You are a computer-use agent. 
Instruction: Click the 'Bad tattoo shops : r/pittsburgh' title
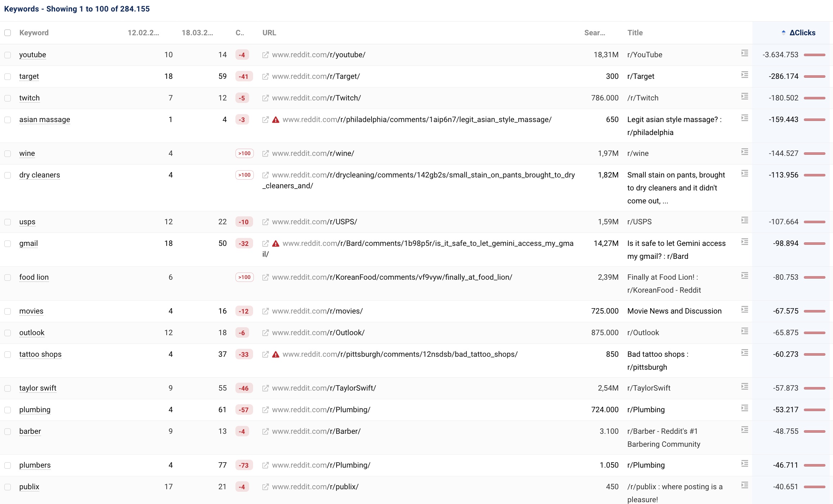pyautogui.click(x=658, y=361)
